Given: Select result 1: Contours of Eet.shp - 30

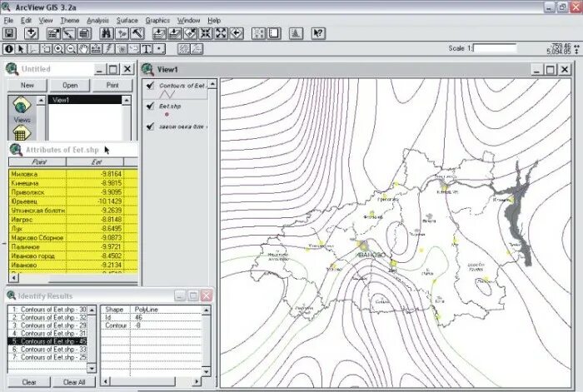Looking at the screenshot, I should [x=47, y=310].
